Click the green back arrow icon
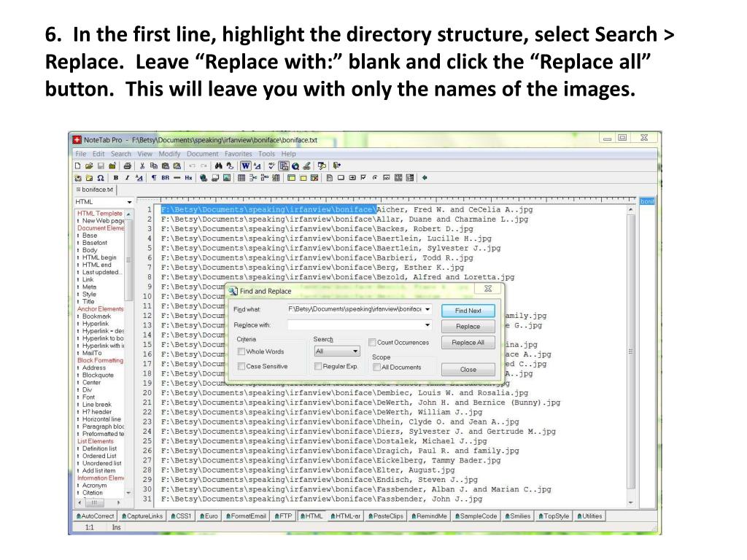 click(x=424, y=178)
